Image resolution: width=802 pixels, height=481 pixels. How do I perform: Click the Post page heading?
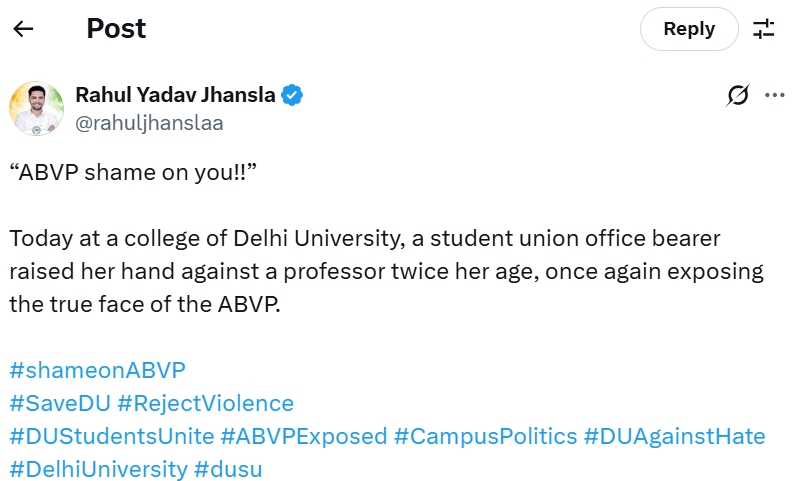[x=116, y=29]
